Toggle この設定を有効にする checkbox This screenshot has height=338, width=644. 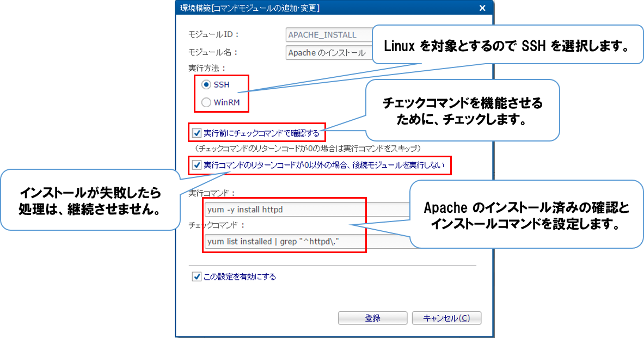(x=197, y=276)
